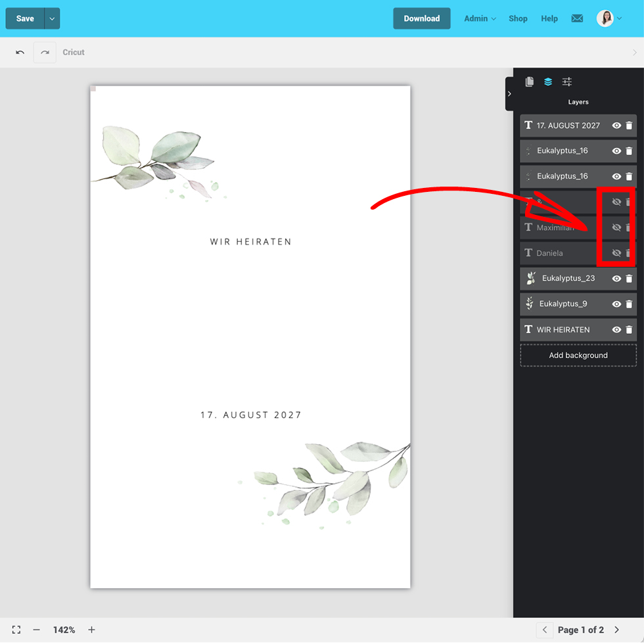
Task: Expand the Admin menu
Action: pos(480,18)
